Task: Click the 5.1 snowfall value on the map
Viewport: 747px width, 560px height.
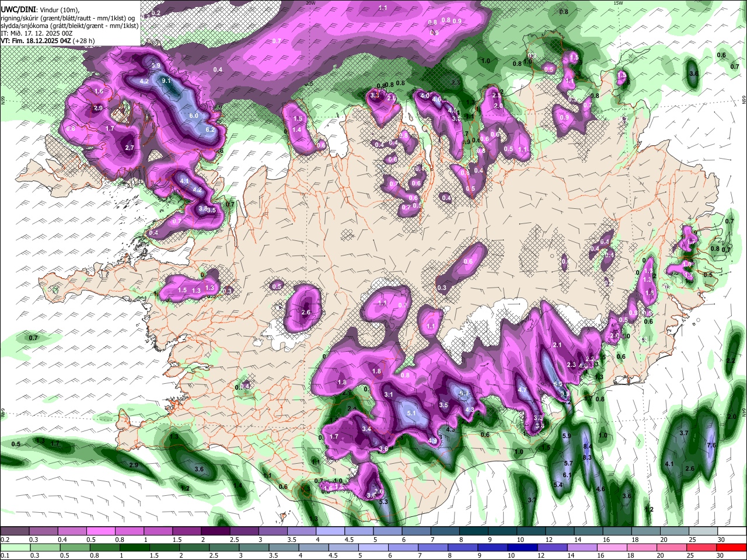Action: click(411, 413)
